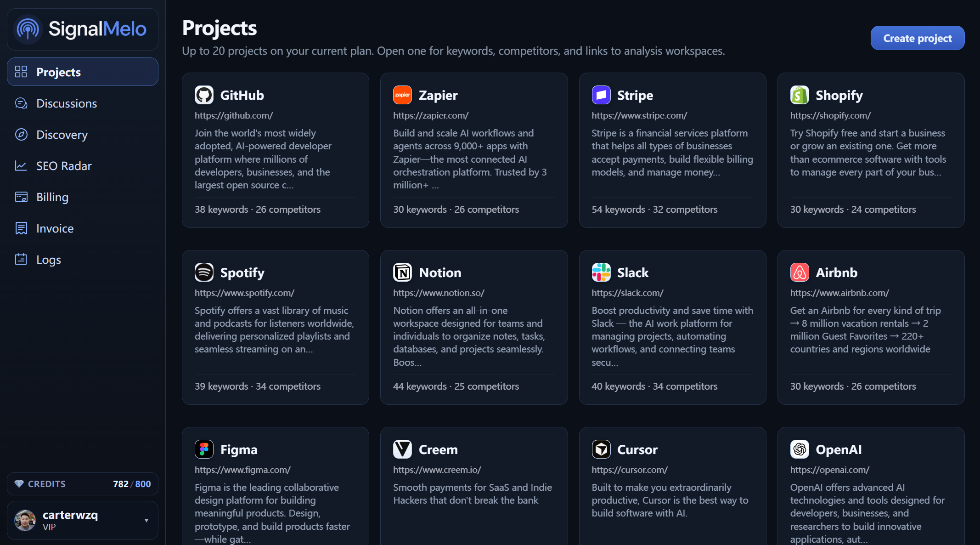Click the carterwzq profile avatar
The width and height of the screenshot is (980, 545).
click(x=25, y=520)
